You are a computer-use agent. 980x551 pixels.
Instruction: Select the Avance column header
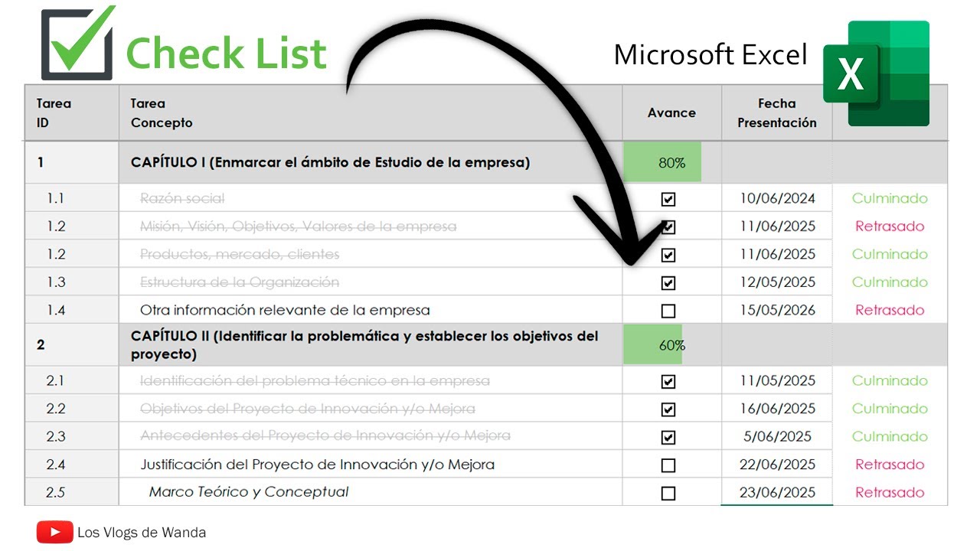point(671,112)
